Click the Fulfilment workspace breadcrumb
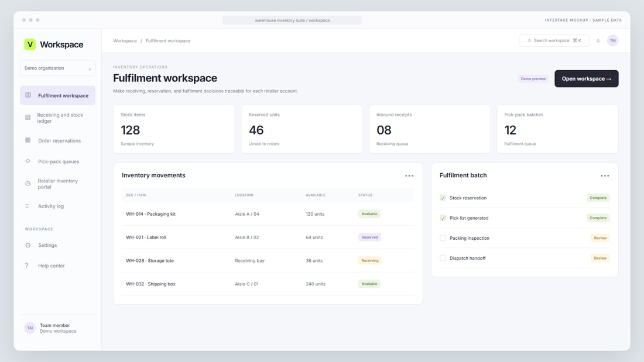 coord(168,40)
